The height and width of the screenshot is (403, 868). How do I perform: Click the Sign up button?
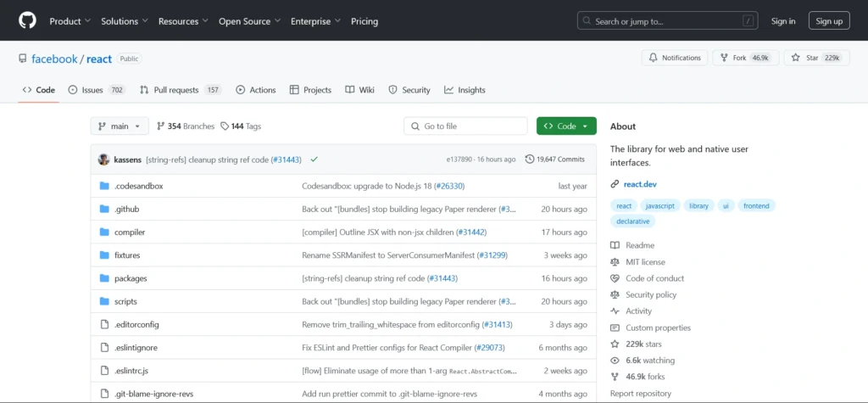tap(828, 21)
